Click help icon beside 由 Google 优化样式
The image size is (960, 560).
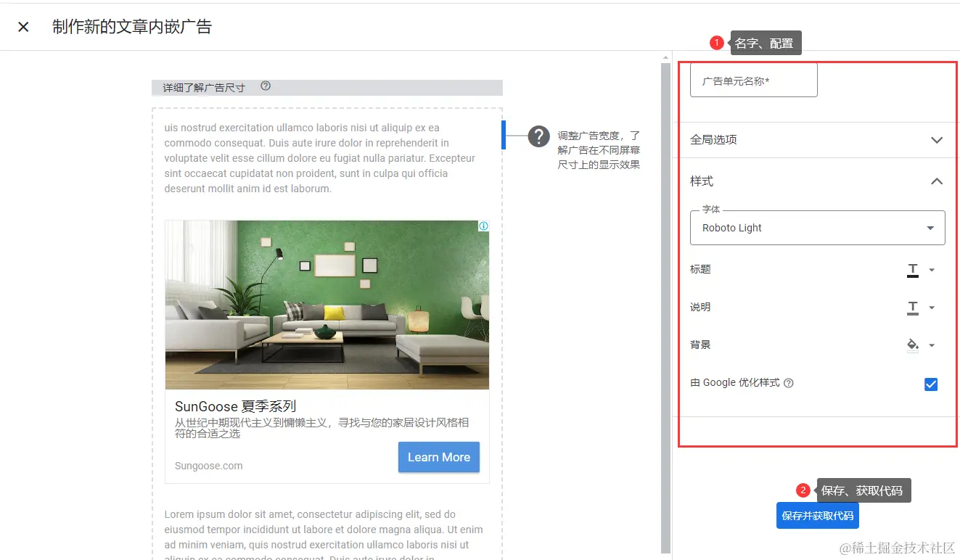pos(789,383)
